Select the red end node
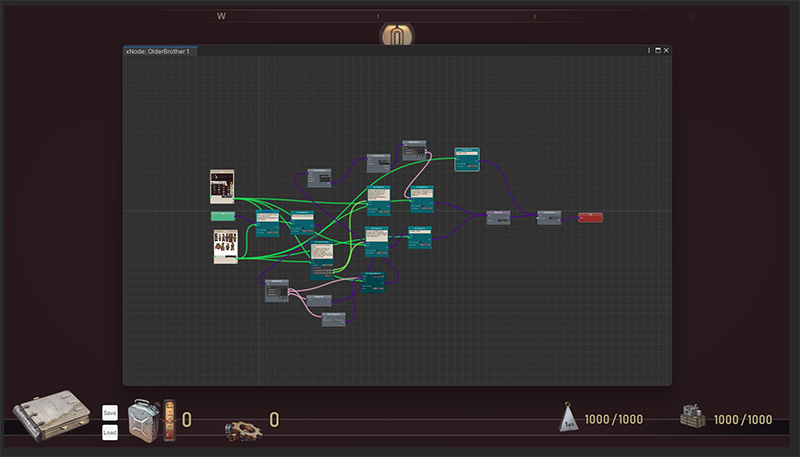Image resolution: width=800 pixels, height=457 pixels. (x=590, y=217)
